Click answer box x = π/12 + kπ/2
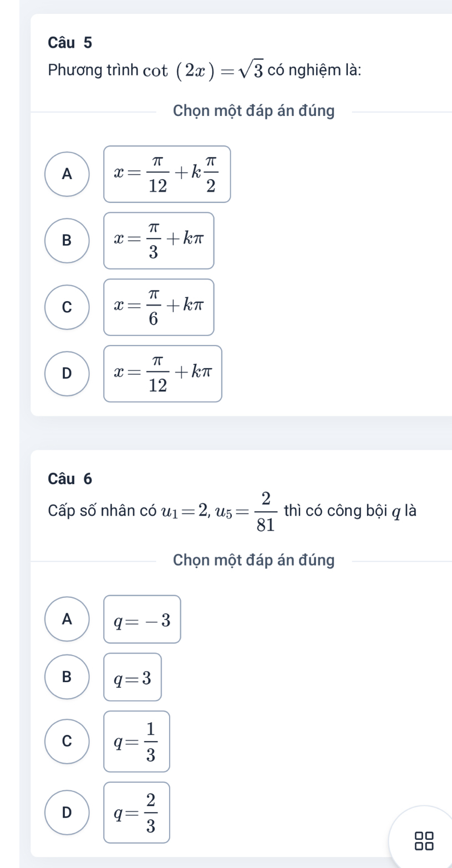 click(166, 174)
